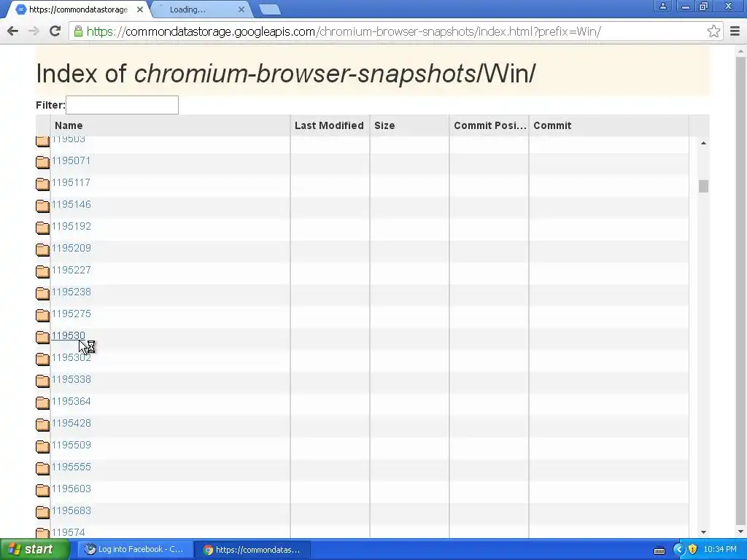Click the folder icon beside 1195338
This screenshot has width=747, height=560.
click(42, 381)
